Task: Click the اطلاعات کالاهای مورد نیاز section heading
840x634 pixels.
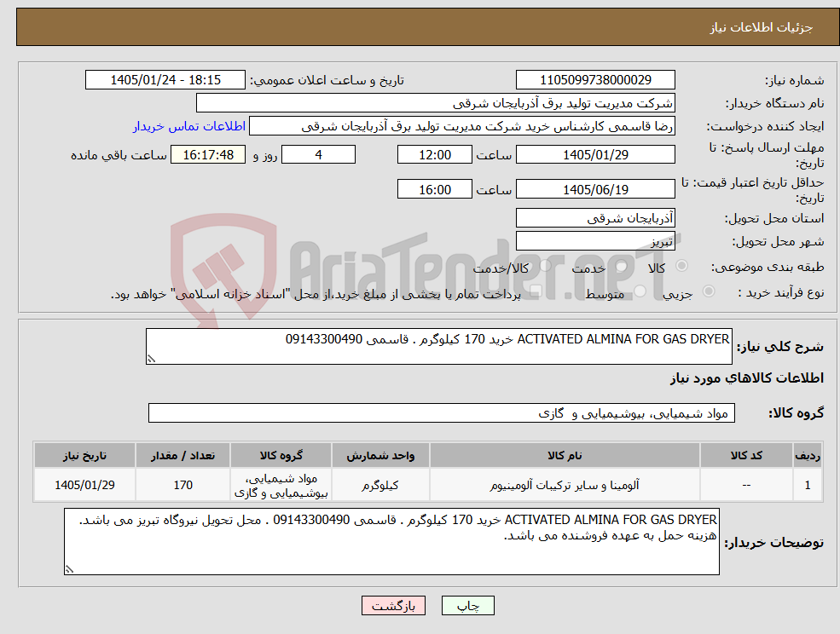Action: [747, 378]
